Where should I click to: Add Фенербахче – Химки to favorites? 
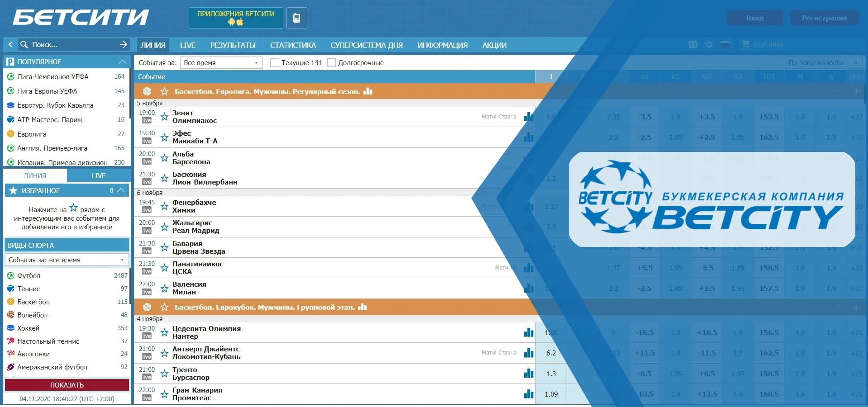164,206
